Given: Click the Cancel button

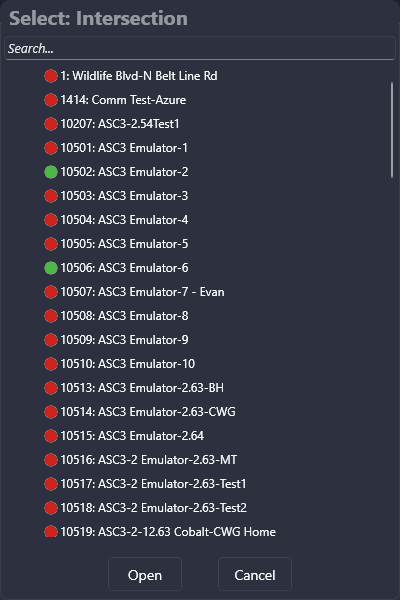Looking at the screenshot, I should tap(255, 574).
